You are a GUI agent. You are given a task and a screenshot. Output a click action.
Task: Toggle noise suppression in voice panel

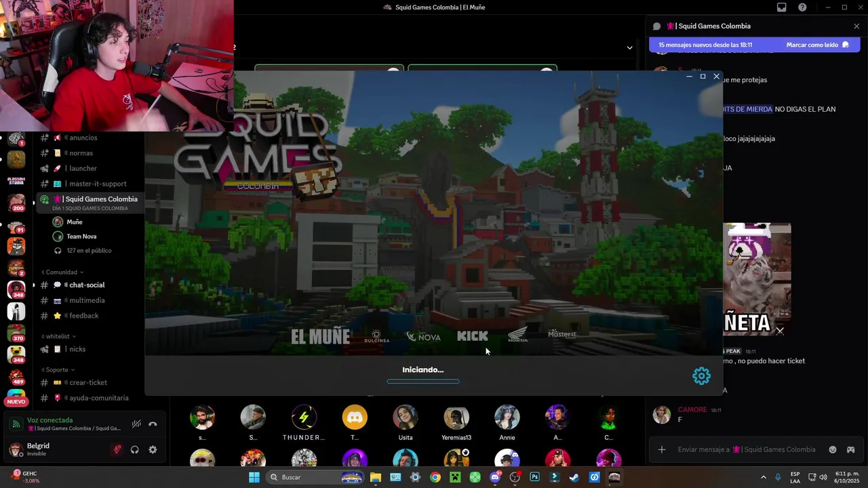tap(136, 424)
